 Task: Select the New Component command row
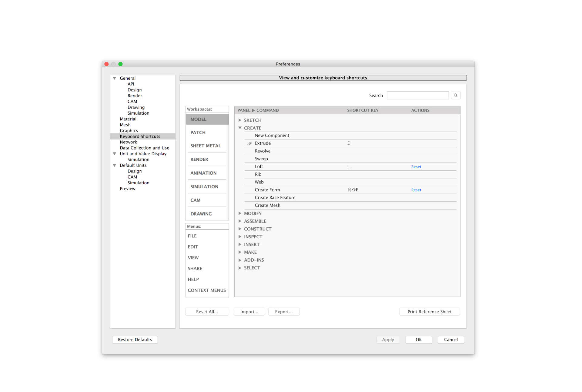350,136
